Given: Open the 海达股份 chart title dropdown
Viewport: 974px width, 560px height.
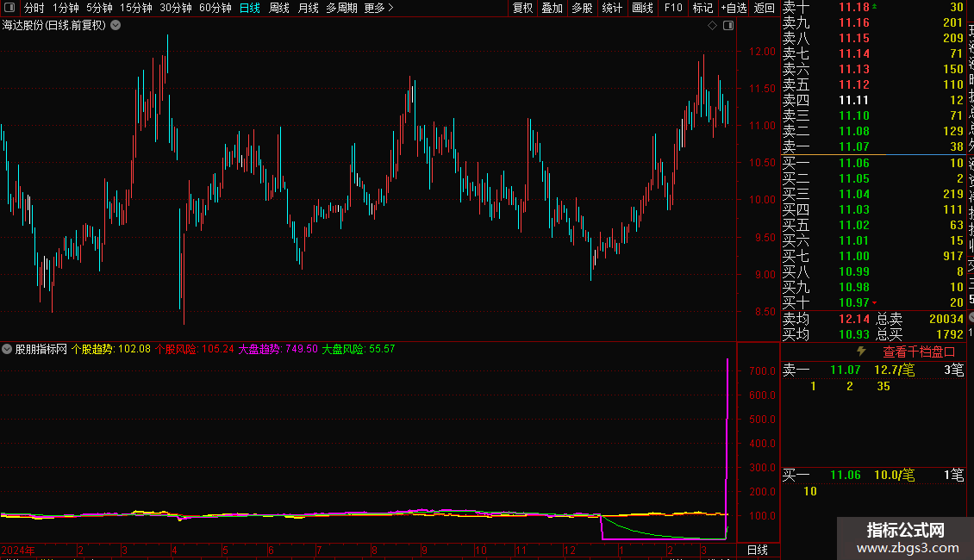Looking at the screenshot, I should [116, 25].
